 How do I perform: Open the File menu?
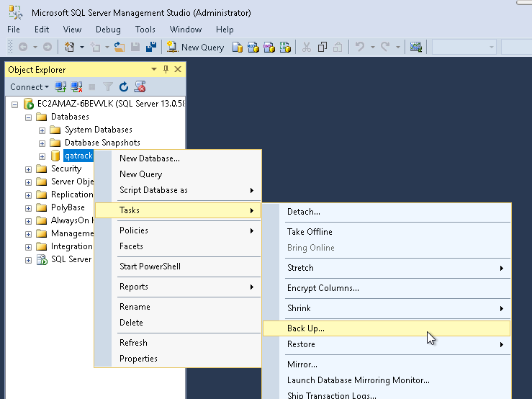[x=14, y=30]
